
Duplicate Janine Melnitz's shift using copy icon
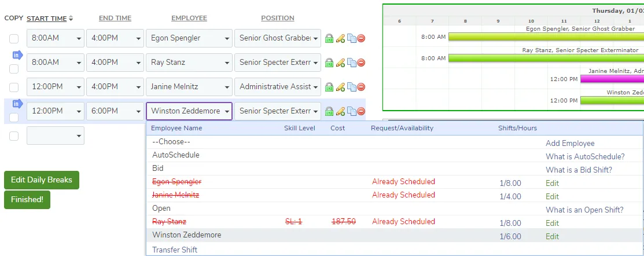352,87
